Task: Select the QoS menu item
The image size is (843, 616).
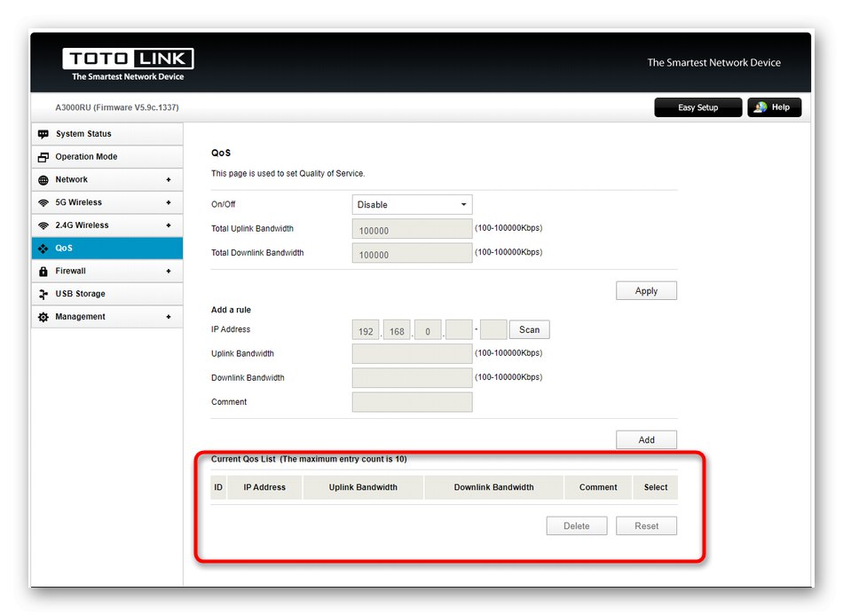Action: click(x=107, y=248)
